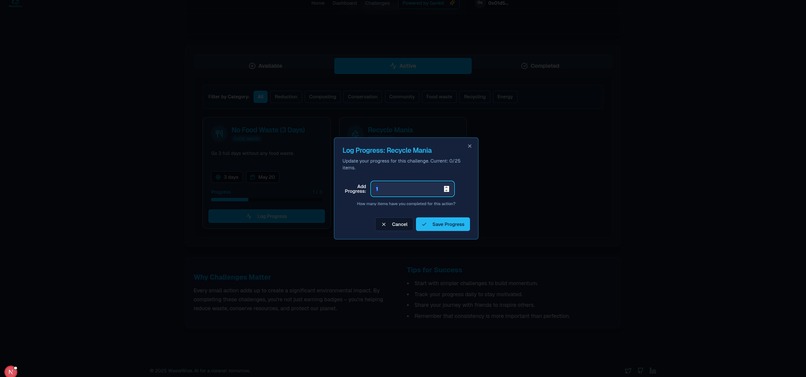Click the No Food Waste utensils icon
This screenshot has height=377, width=806.
[x=219, y=134]
